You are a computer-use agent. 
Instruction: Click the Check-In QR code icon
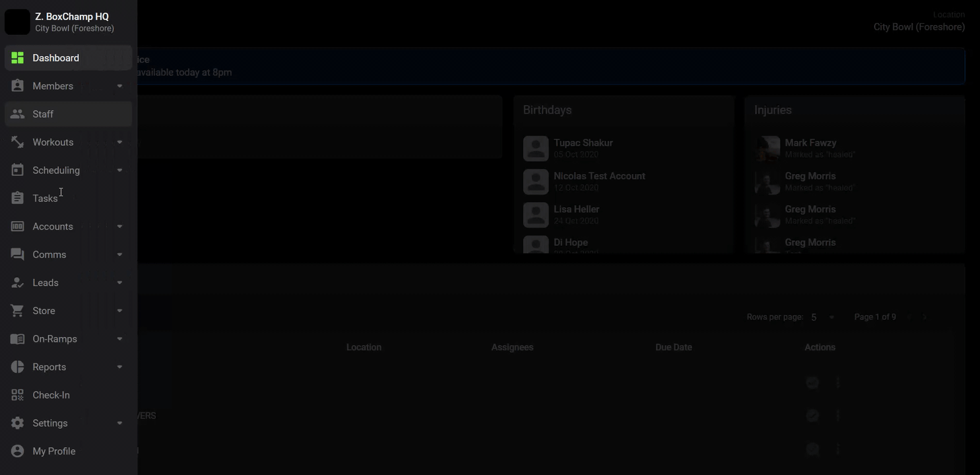point(17,395)
